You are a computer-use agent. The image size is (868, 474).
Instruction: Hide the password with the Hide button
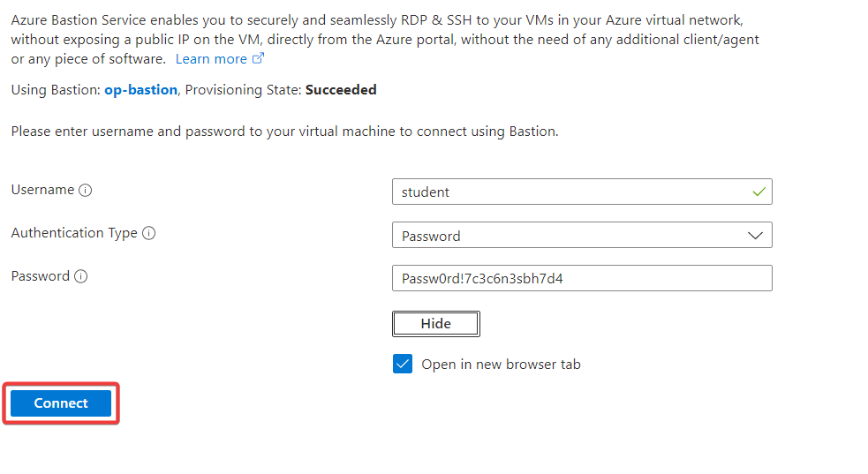click(x=435, y=324)
